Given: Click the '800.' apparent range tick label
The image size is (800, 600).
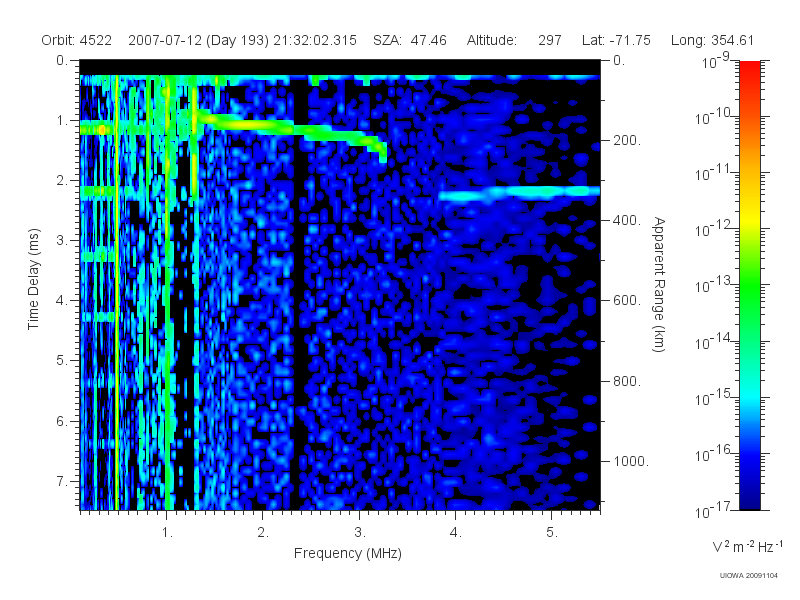Looking at the screenshot, I should (x=627, y=381).
